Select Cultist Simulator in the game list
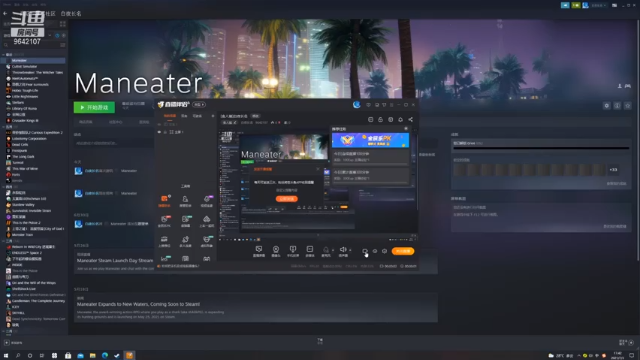Viewport: 640px width, 360px height. 24,67
